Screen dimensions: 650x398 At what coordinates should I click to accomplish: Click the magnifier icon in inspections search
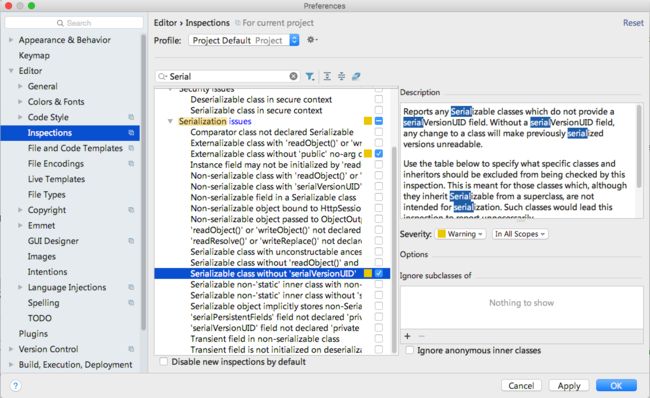click(162, 76)
